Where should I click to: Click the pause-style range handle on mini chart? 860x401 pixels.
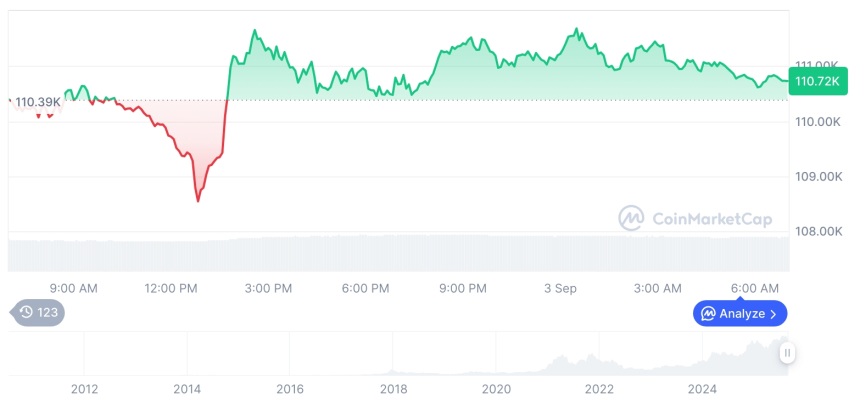787,352
